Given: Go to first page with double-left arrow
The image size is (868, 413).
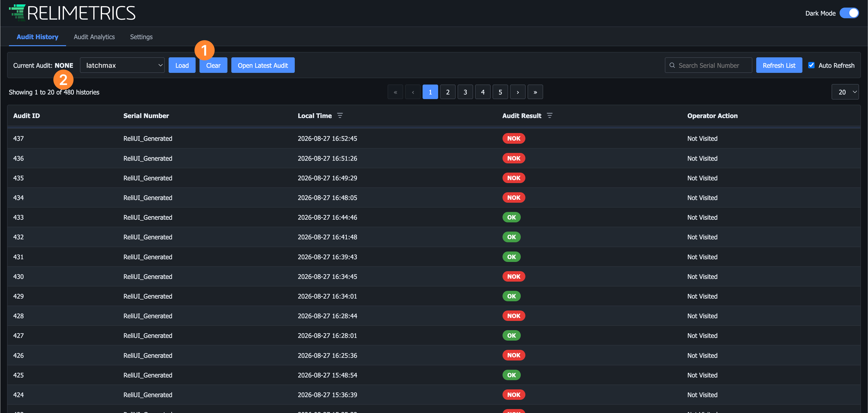Looking at the screenshot, I should coord(395,92).
